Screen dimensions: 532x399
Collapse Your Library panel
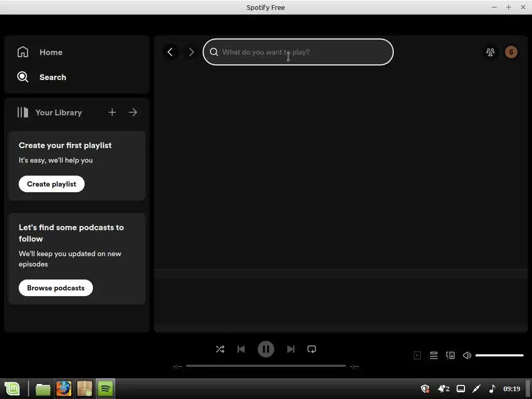click(x=49, y=112)
